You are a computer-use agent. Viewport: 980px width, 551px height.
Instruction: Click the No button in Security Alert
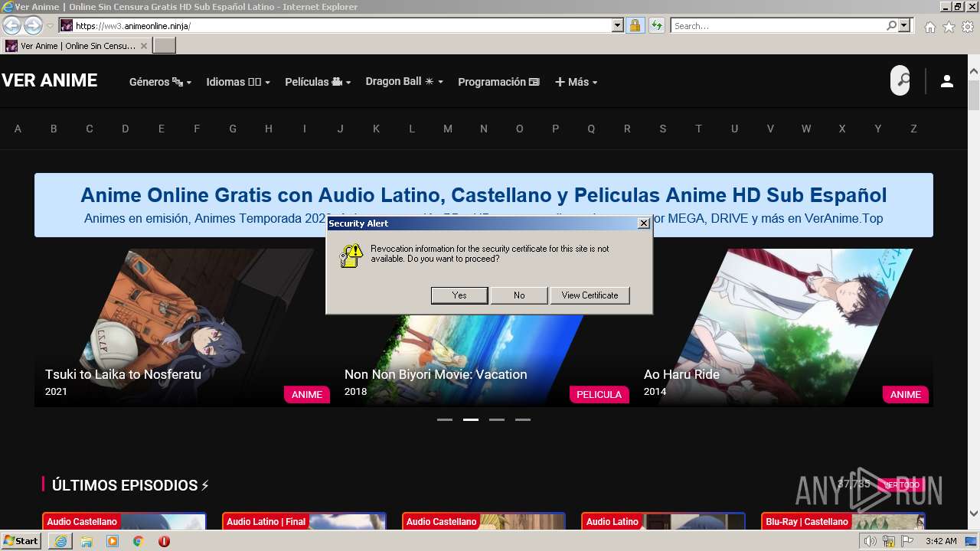point(519,295)
